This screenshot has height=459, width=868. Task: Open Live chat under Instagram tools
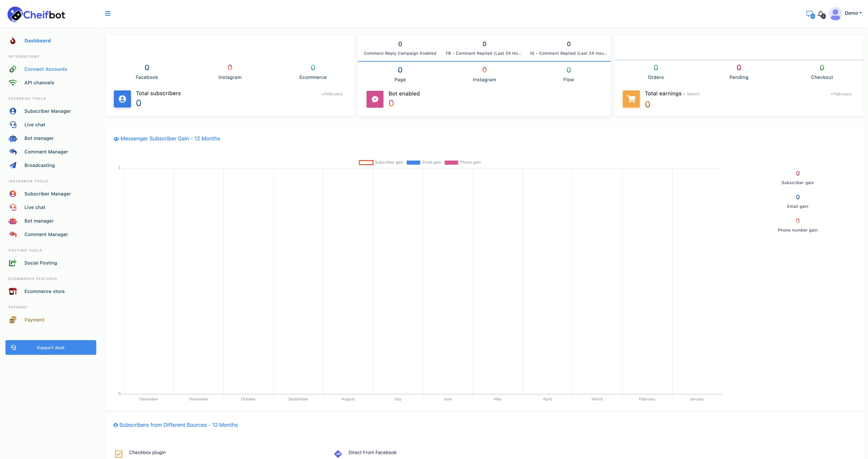tap(35, 207)
